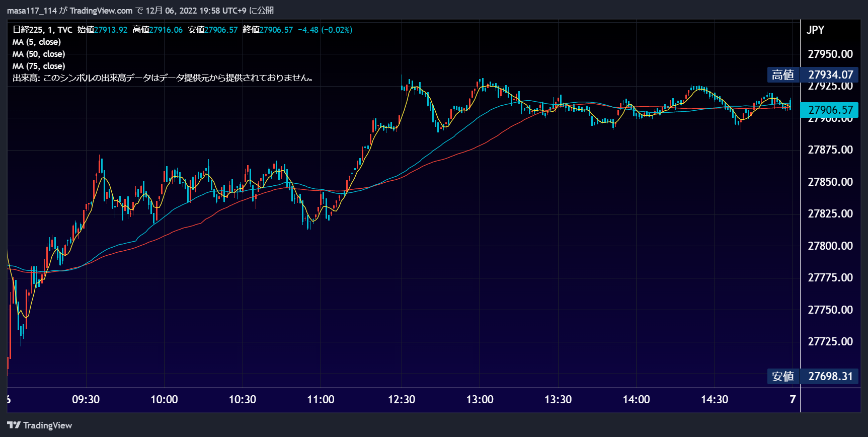
Task: Click the 14:00 time axis label
Action: [636, 400]
